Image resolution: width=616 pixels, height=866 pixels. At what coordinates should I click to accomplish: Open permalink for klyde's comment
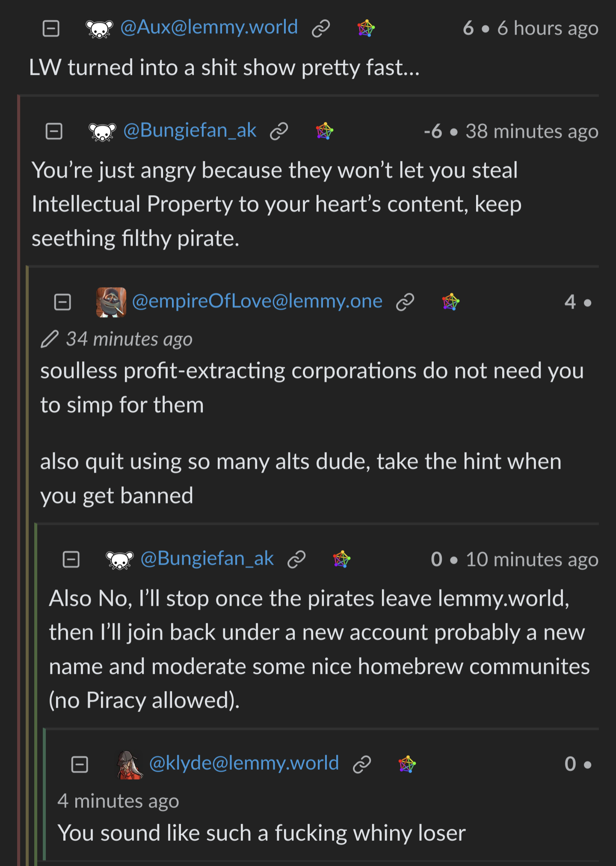click(362, 765)
